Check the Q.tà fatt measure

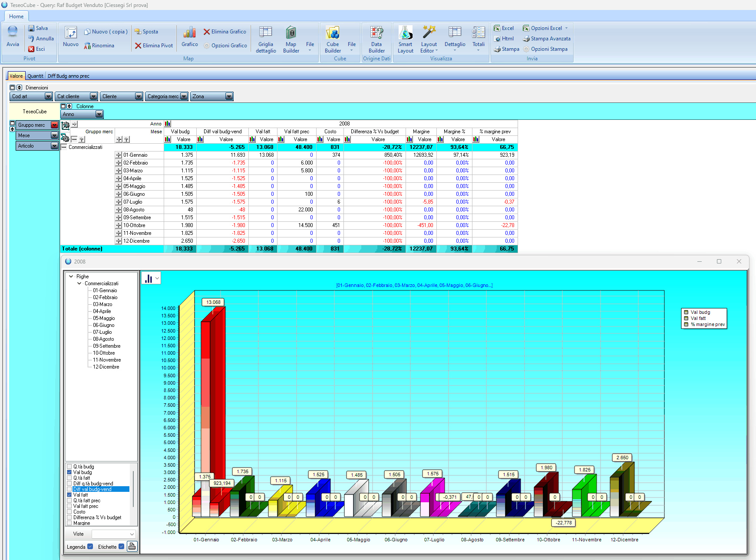point(69,478)
